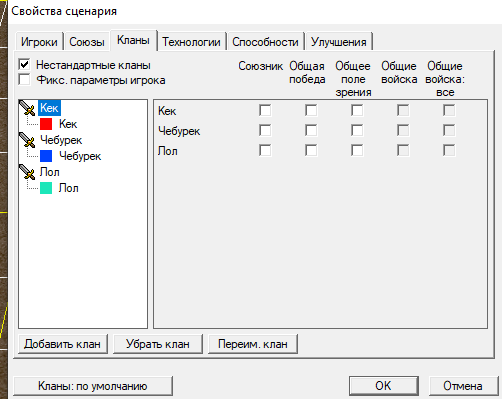The width and height of the screenshot is (502, 399).
Task: Switch to the Союзы tab
Action: [x=87, y=42]
